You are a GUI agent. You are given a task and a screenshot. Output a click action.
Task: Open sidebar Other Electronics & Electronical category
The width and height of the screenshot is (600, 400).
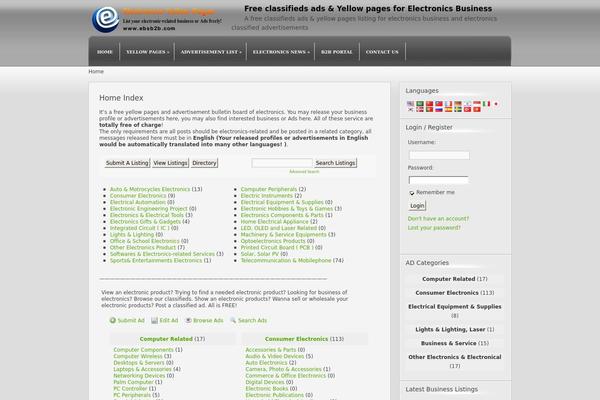[x=455, y=357]
